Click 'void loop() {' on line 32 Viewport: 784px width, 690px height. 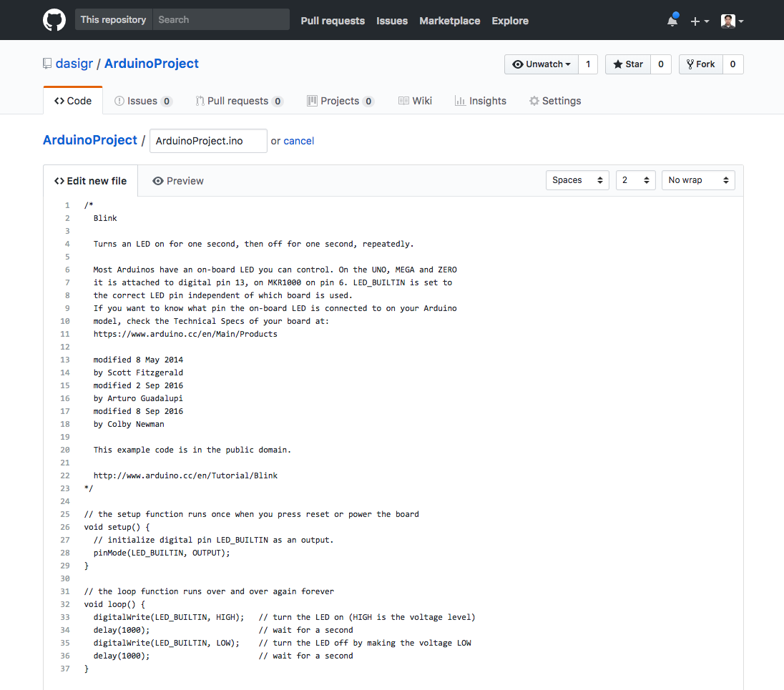click(114, 604)
